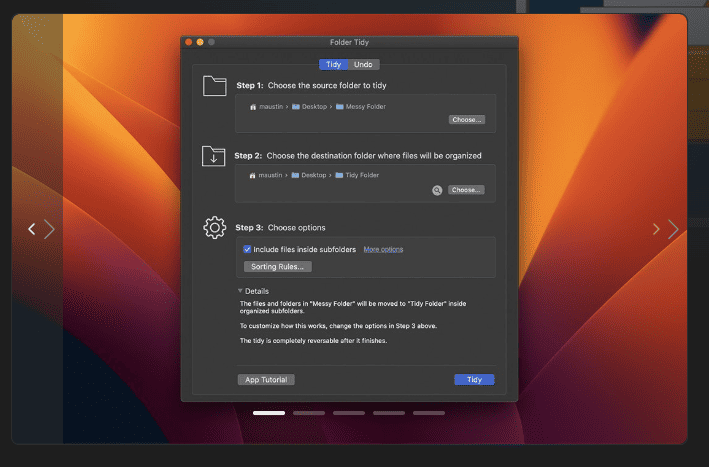Jump to fourth carousel slide indicator
The image size is (709, 467).
click(x=389, y=413)
